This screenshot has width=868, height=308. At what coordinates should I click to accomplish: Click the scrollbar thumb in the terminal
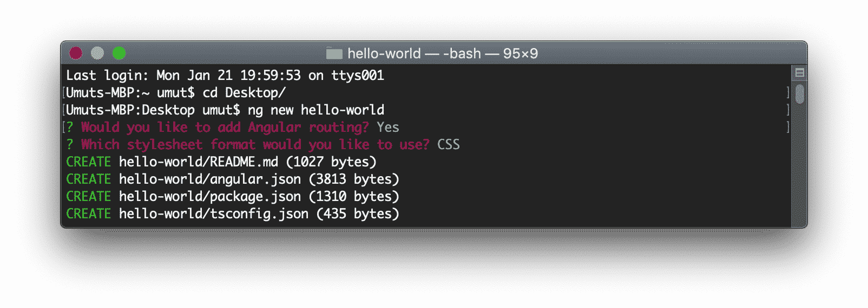coord(800,93)
